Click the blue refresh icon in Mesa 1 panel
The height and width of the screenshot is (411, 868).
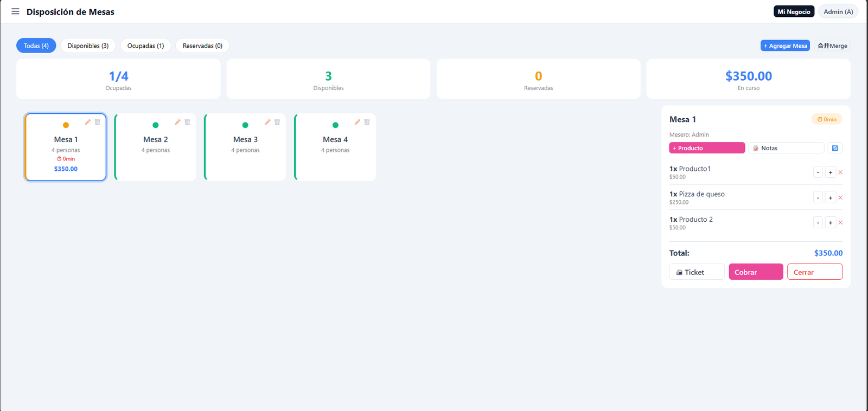coord(835,148)
